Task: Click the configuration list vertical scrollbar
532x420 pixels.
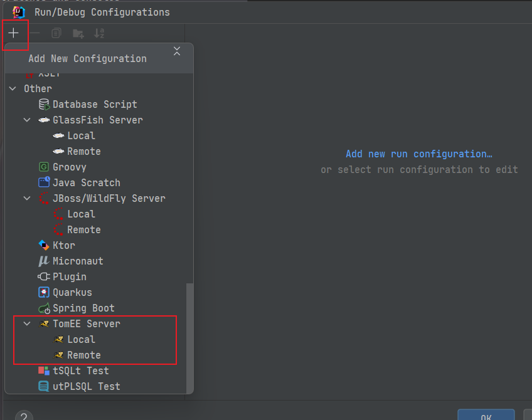Action: click(190, 338)
